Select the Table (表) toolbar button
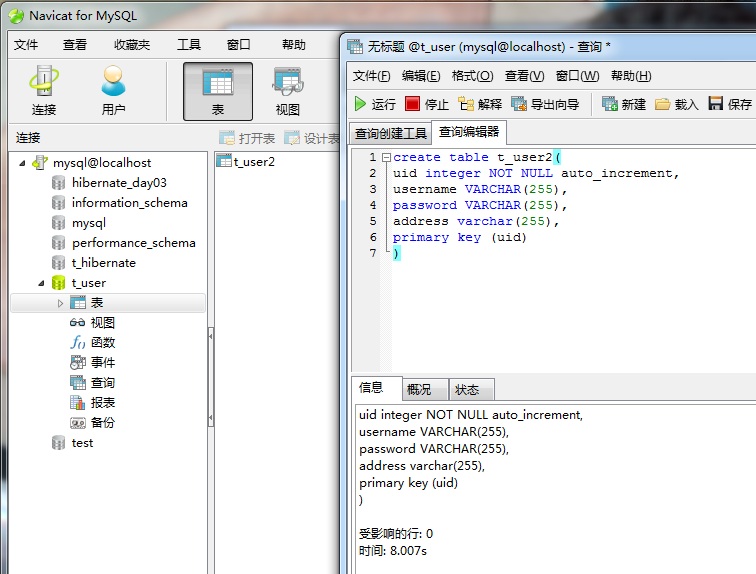The height and width of the screenshot is (574, 756). click(x=218, y=92)
